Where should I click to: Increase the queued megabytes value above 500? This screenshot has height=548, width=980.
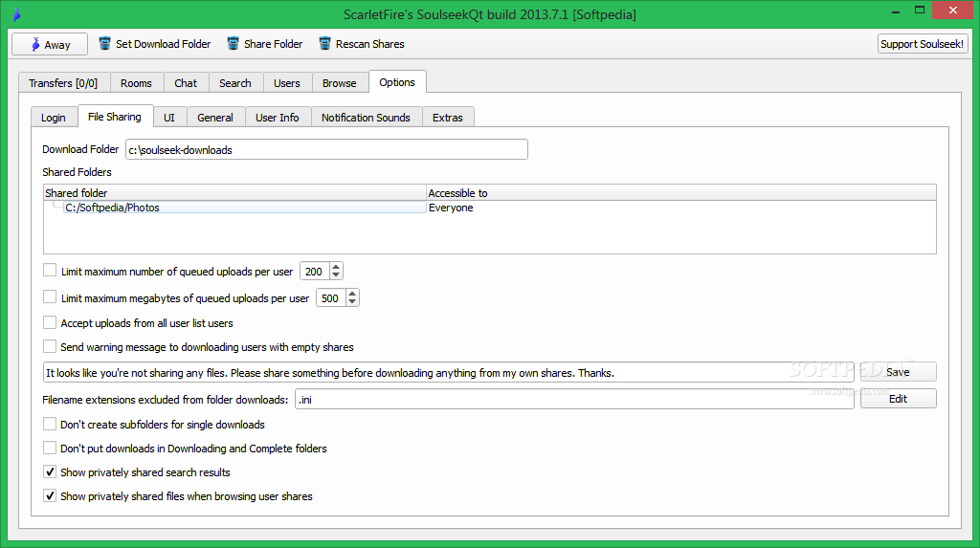(352, 294)
